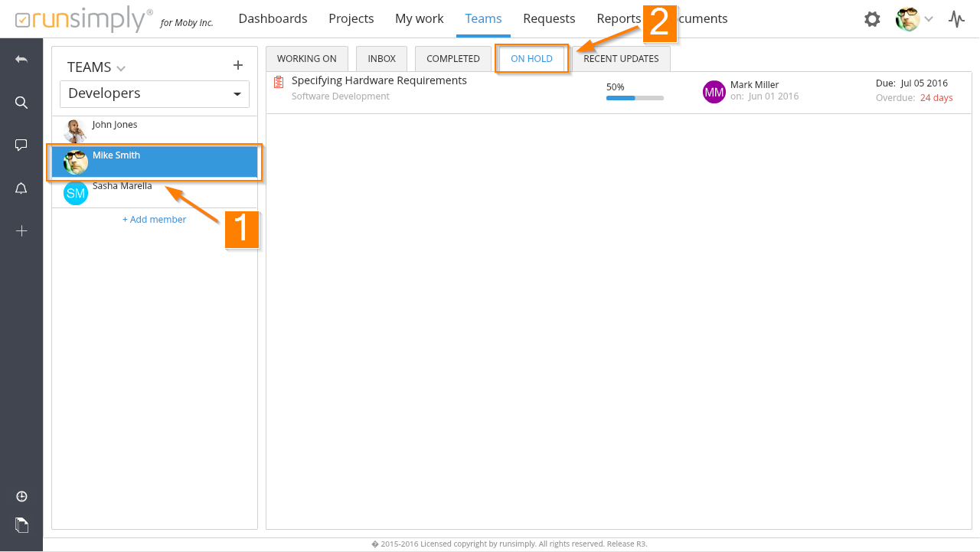Add a new team with plus icon
This screenshot has width=980, height=552.
click(x=237, y=66)
